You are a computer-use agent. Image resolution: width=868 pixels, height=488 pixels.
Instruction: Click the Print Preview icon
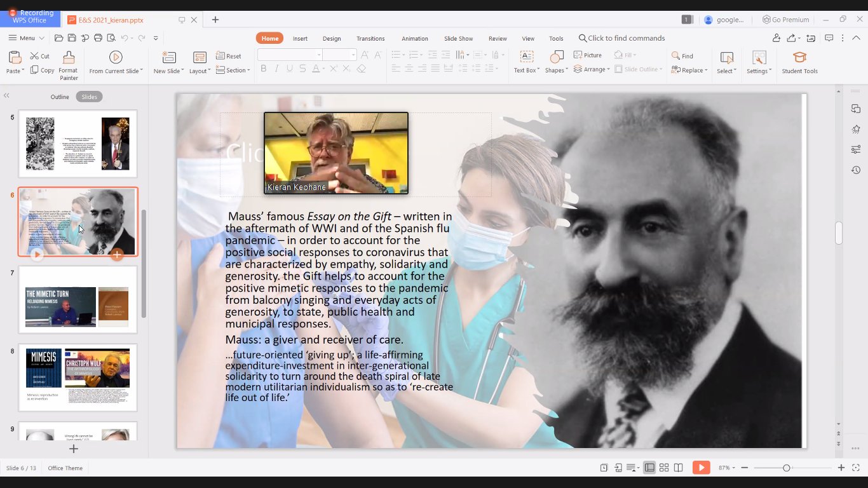pos(111,38)
